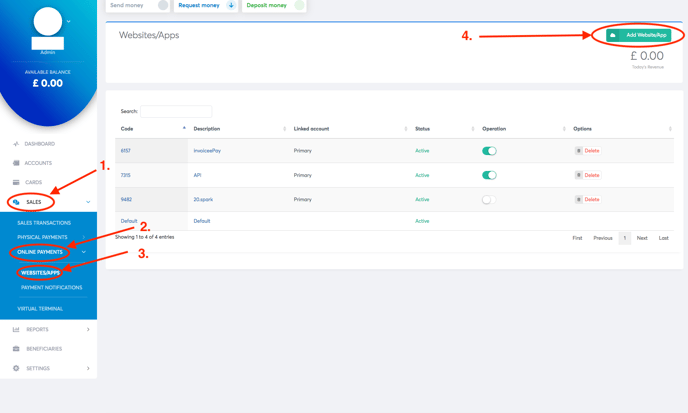
Task: Open code link 7315
Action: click(125, 175)
